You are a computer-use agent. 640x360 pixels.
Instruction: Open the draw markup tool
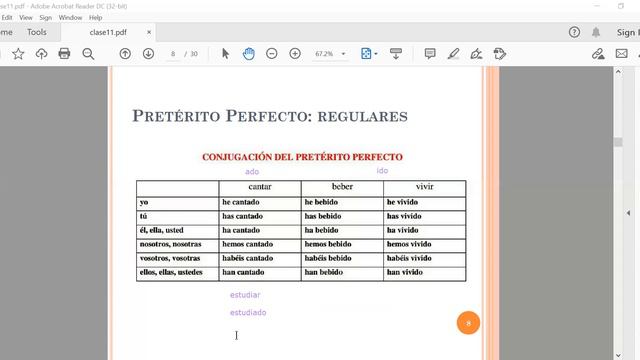point(476,53)
